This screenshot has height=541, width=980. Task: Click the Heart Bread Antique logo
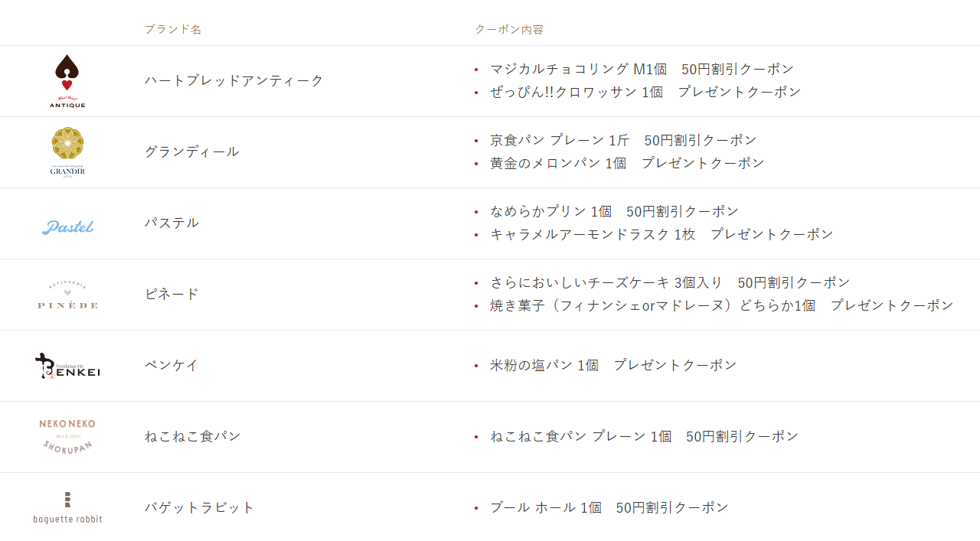point(67,81)
